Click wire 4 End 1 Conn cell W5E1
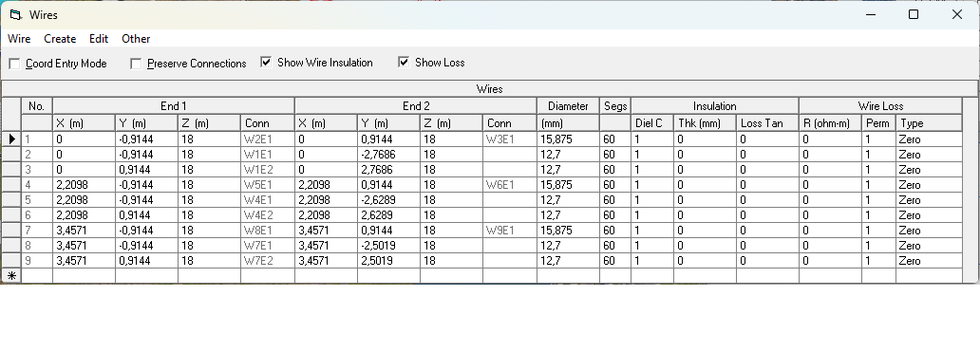The height and width of the screenshot is (352, 980). [268, 185]
